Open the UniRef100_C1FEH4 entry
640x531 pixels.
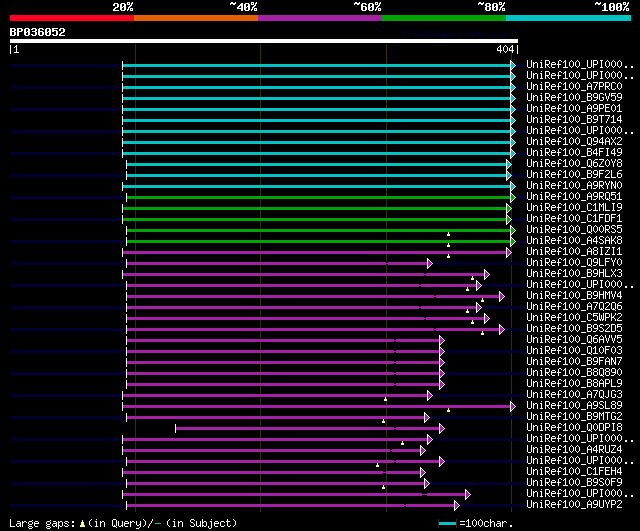[574, 472]
